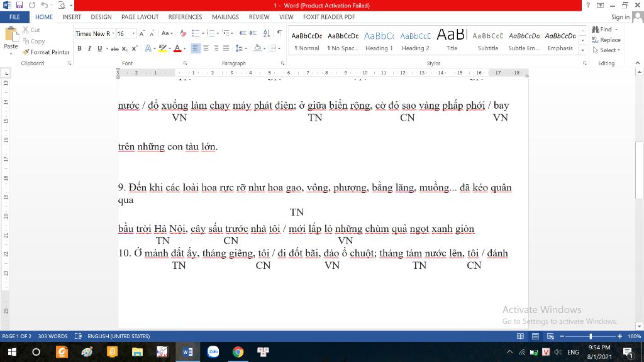Sort the selected text
Screen dimensions: 644x362
click(x=267, y=34)
